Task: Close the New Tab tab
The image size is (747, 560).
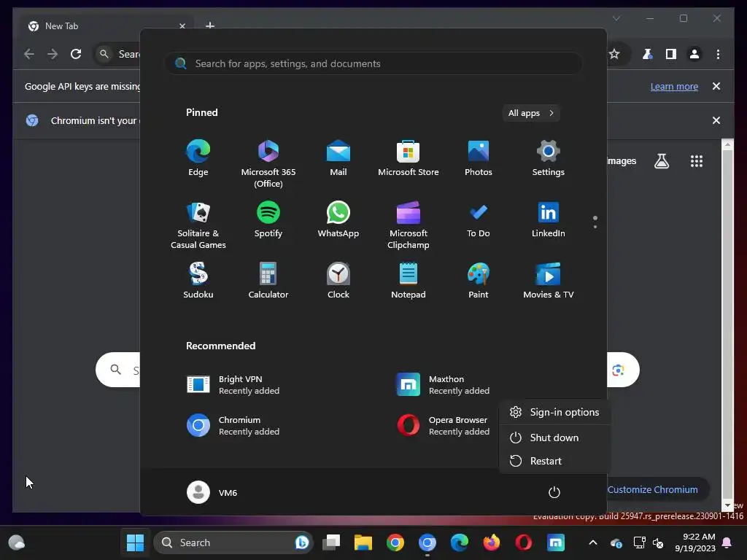Action: (182, 26)
